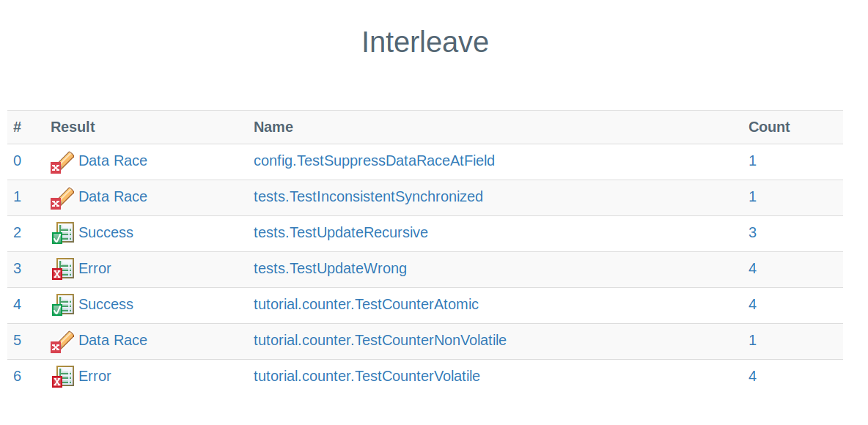
Task: Open tests.TestInconsistentSynchronized test link
Action: click(368, 196)
